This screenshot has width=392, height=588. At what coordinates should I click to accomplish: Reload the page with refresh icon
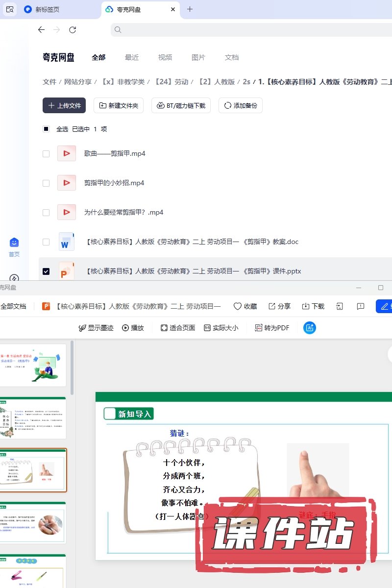tap(73, 30)
